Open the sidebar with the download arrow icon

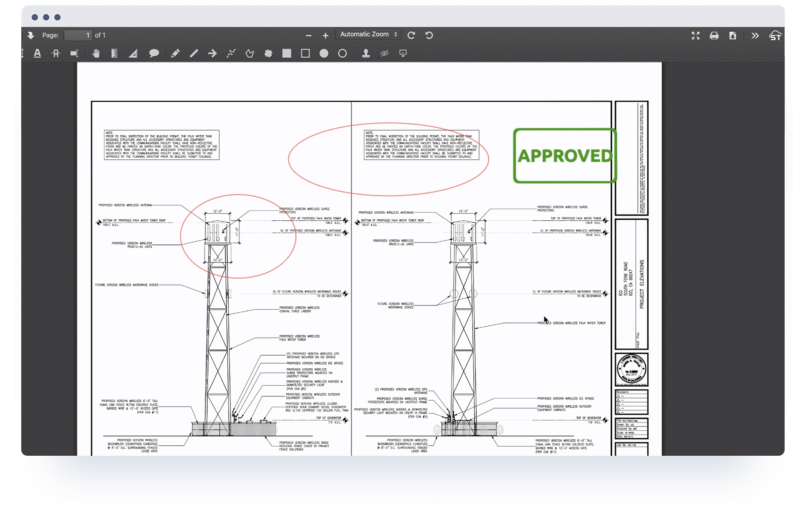tap(31, 35)
